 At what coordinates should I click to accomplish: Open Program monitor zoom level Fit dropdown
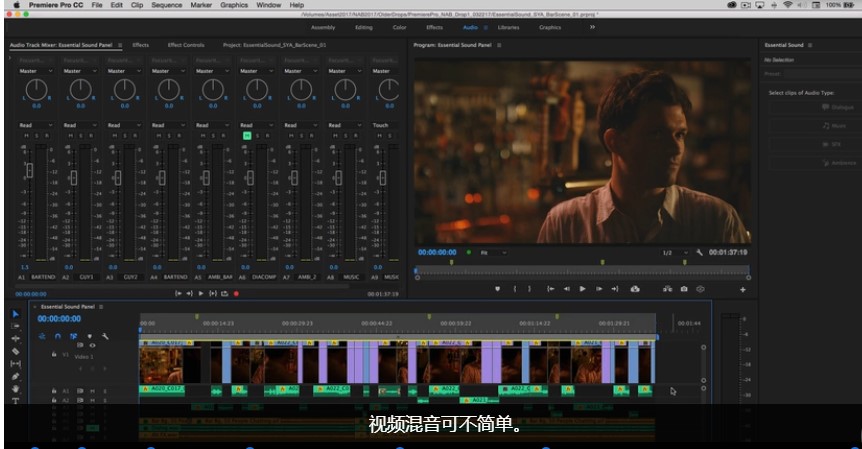pyautogui.click(x=493, y=252)
